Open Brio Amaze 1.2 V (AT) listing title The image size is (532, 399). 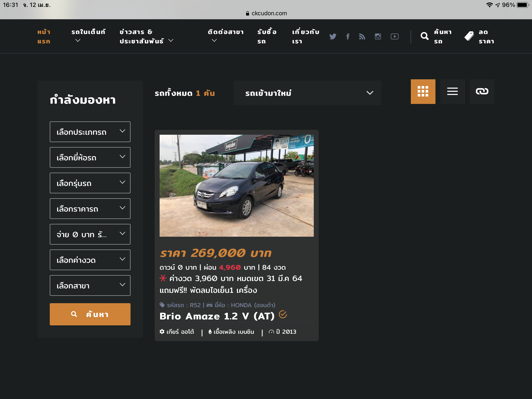217,316
